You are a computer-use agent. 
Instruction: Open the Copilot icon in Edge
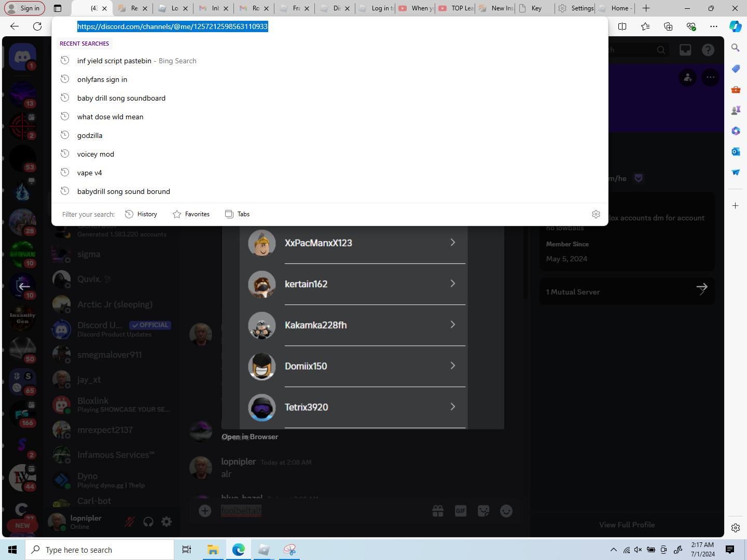click(736, 26)
